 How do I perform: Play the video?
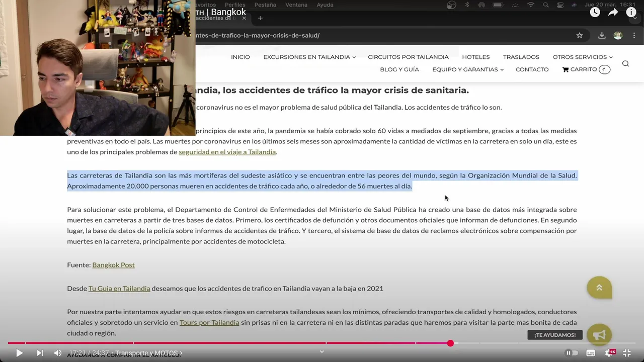pos(19,353)
